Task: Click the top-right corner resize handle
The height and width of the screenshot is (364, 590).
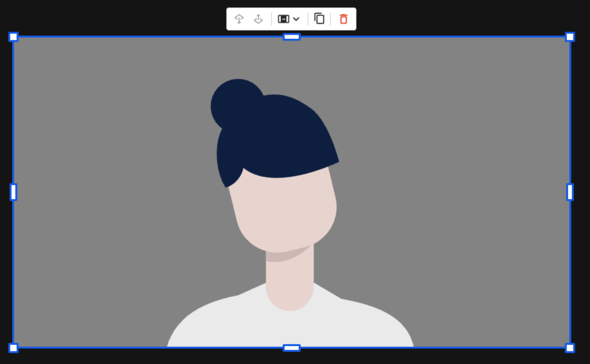Action: (570, 37)
